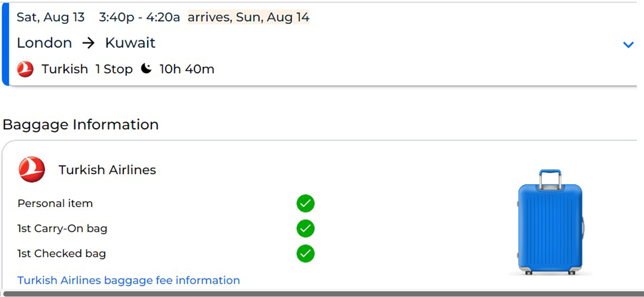Toggle the Personal item inclusion indicator

tap(305, 203)
